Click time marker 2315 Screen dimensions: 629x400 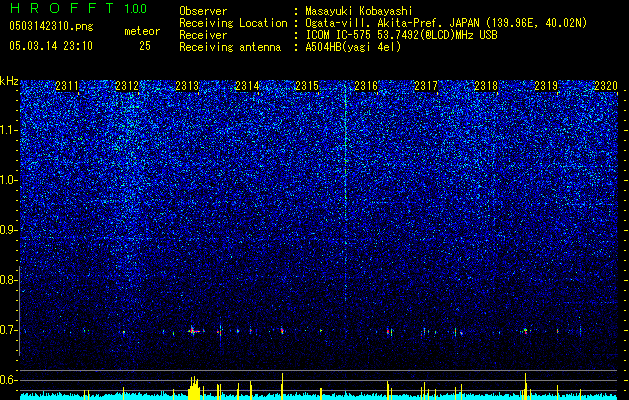(307, 86)
